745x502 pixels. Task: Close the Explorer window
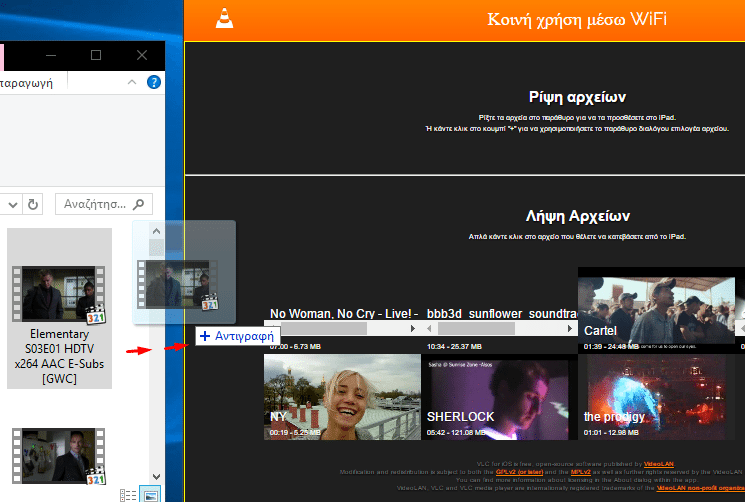pyautogui.click(x=142, y=55)
